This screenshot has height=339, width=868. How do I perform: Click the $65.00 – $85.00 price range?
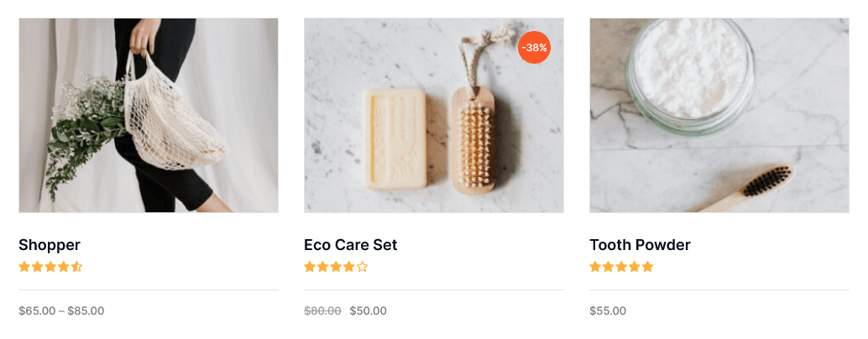point(61,310)
